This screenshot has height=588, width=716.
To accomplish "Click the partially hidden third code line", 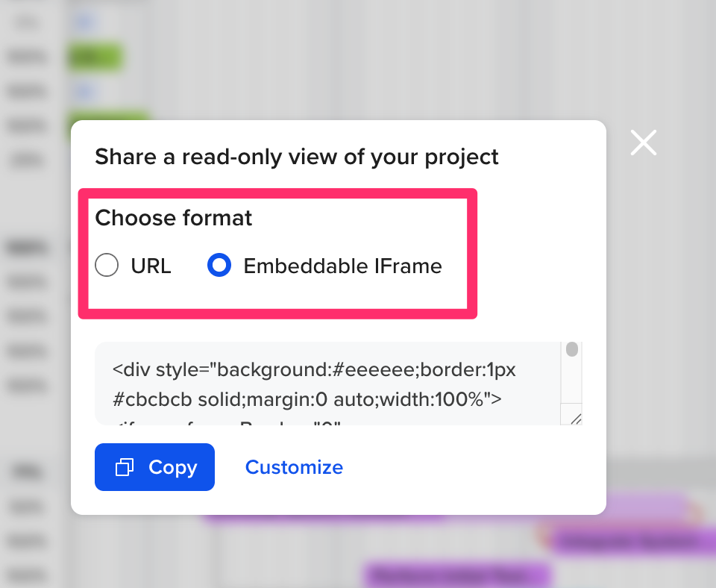I will pyautogui.click(x=227, y=424).
